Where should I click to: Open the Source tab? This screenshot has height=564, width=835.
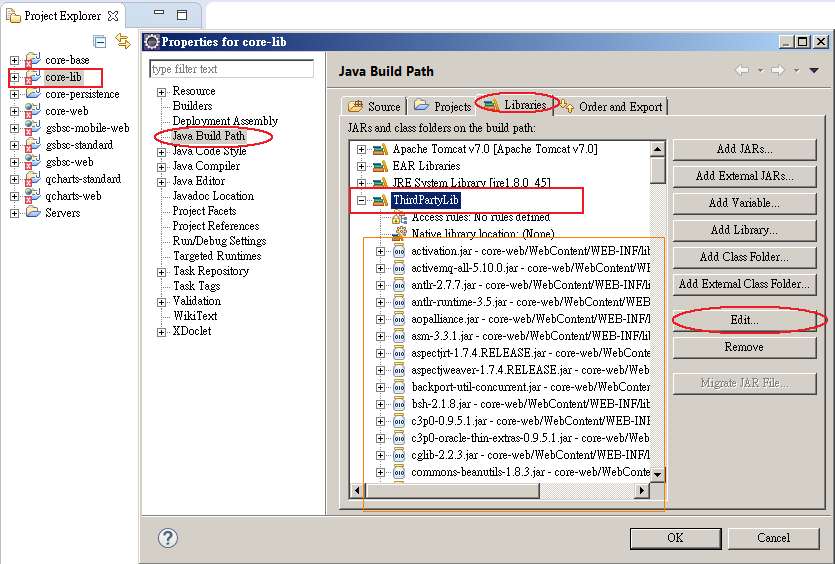coord(374,107)
